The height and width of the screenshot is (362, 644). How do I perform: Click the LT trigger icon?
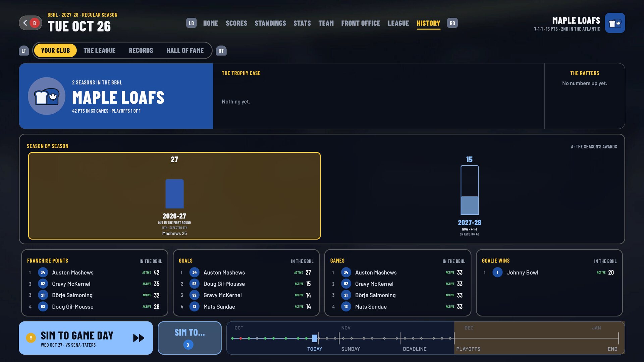pos(24,51)
